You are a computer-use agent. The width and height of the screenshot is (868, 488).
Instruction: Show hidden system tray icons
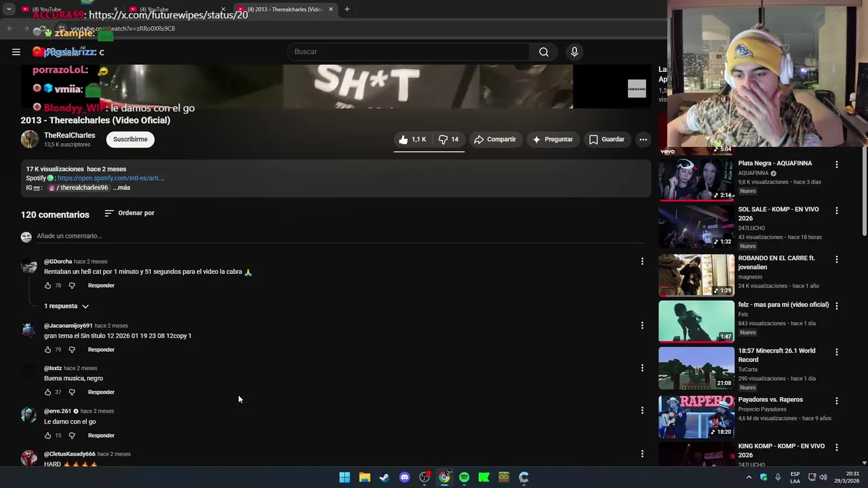pos(749,477)
